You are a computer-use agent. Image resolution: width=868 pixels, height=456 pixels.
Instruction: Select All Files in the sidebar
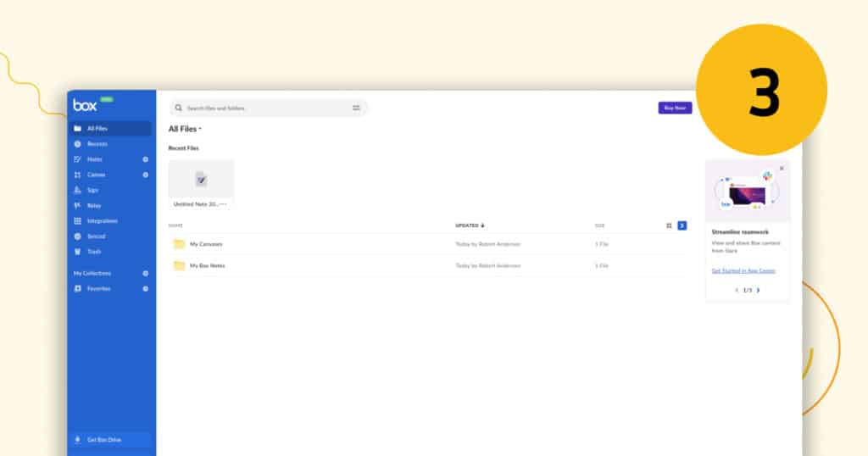point(97,129)
